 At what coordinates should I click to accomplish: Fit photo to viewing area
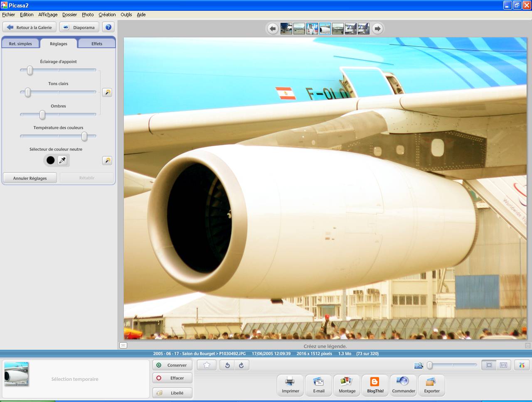[x=489, y=365]
